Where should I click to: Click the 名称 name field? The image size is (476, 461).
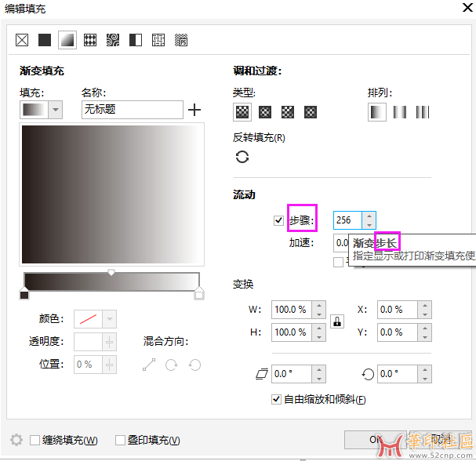[x=133, y=110]
